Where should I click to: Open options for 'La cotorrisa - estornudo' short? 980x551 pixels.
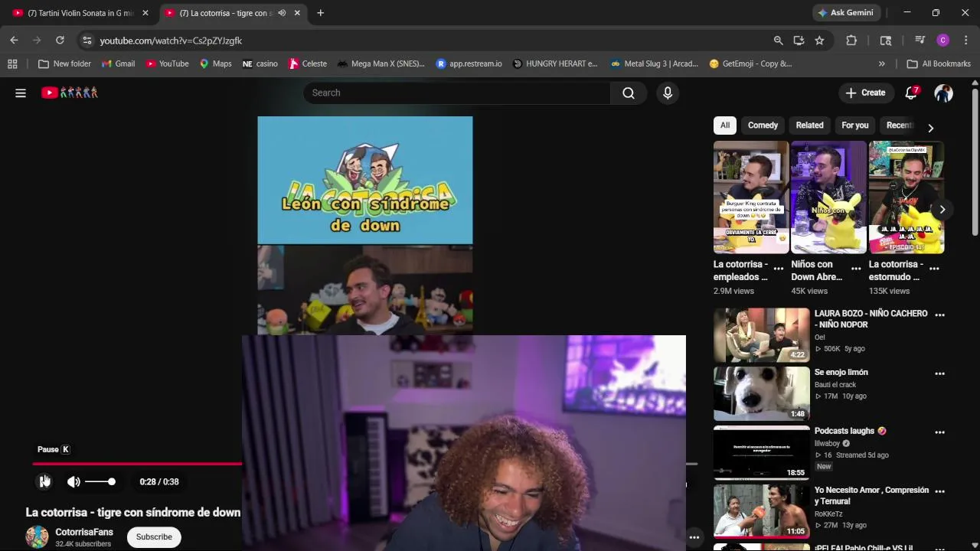point(934,269)
